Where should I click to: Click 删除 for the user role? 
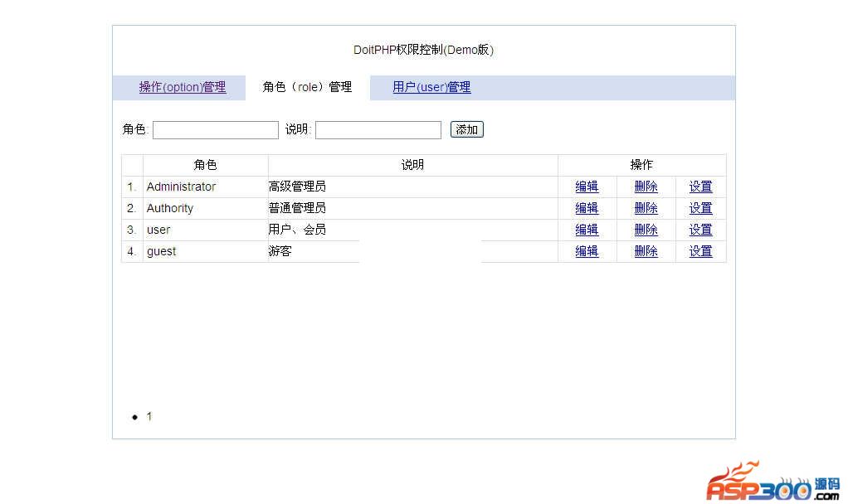pyautogui.click(x=646, y=230)
